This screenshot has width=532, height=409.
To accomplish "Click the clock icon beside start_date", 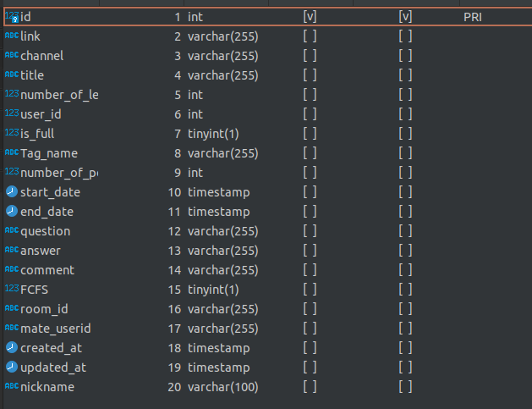I will tap(12, 192).
